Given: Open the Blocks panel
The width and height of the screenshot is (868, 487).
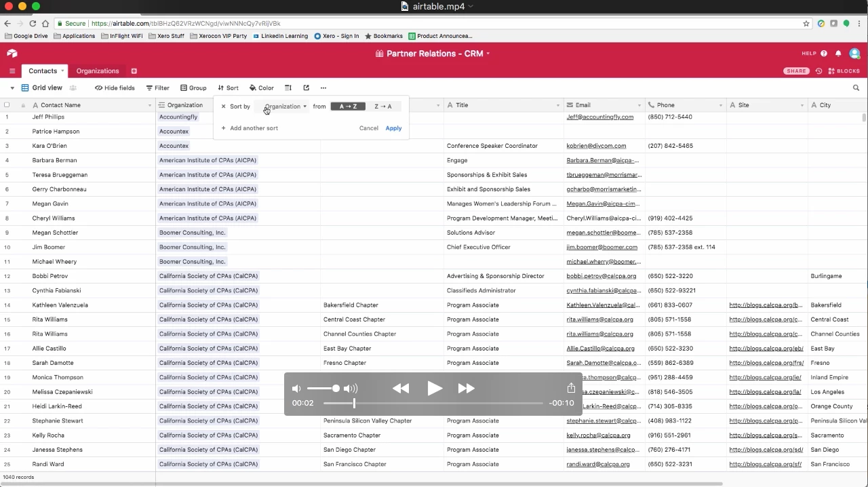Looking at the screenshot, I should click(844, 71).
